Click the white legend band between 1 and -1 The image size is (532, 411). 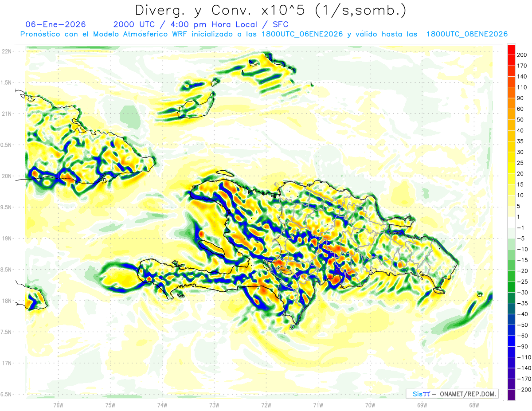click(x=511, y=222)
